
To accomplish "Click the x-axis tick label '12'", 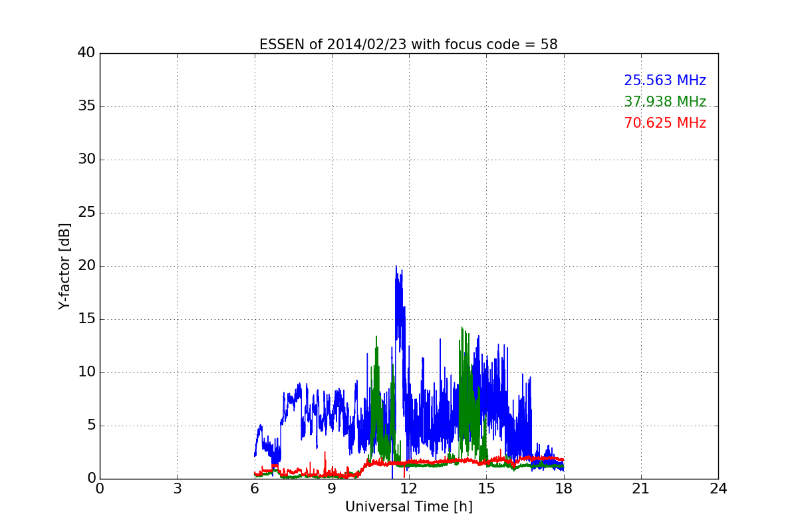I will point(409,488).
